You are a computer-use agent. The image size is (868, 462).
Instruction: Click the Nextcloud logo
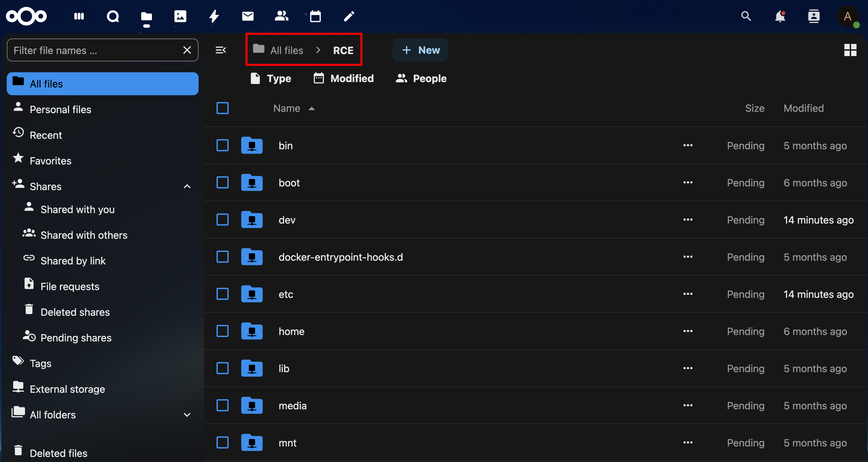click(x=26, y=16)
